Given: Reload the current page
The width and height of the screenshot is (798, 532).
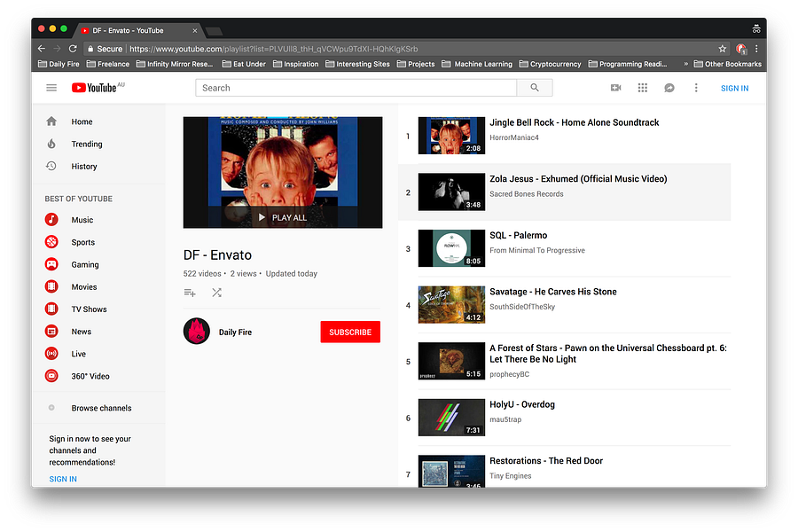Looking at the screenshot, I should (x=73, y=49).
